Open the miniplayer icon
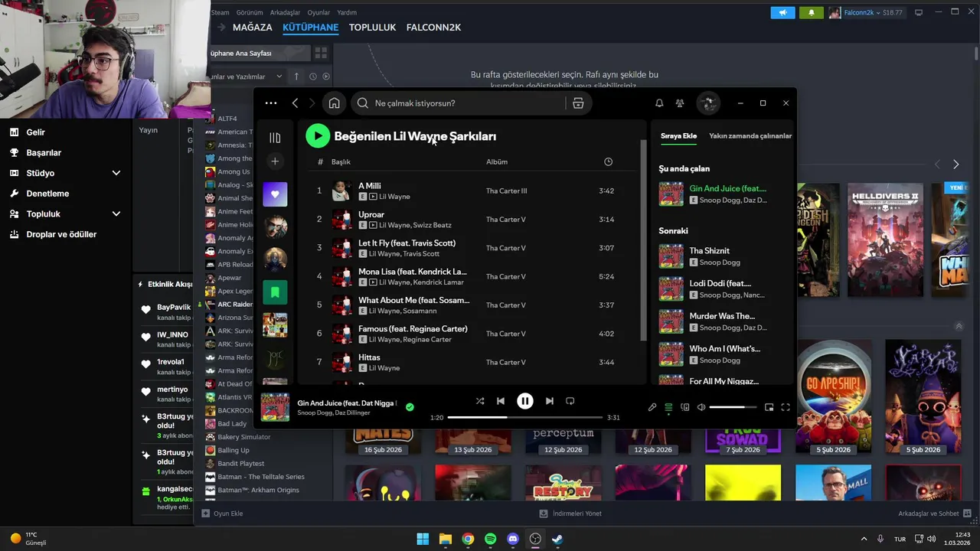Screen dimensions: 980x551 [769, 407]
